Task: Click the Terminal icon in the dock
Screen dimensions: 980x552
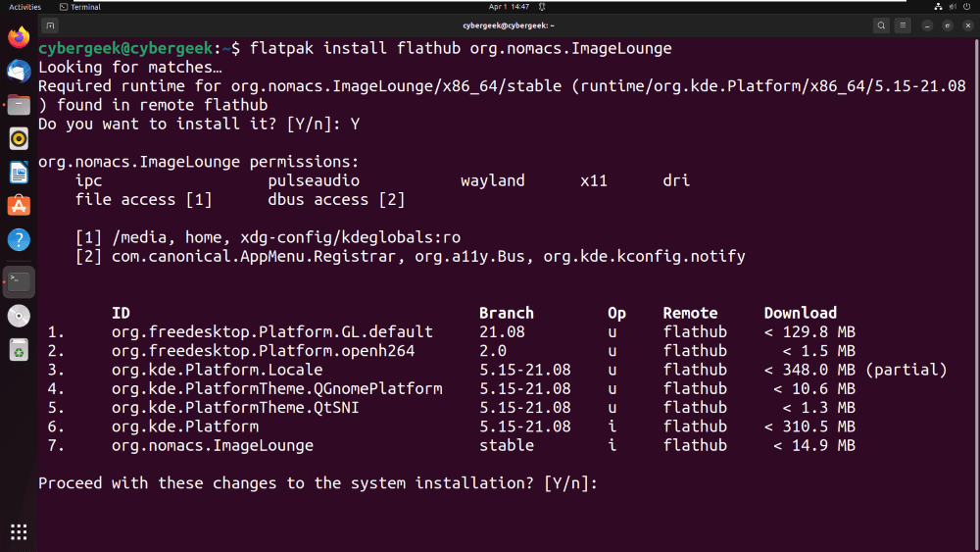Action: coord(19,281)
